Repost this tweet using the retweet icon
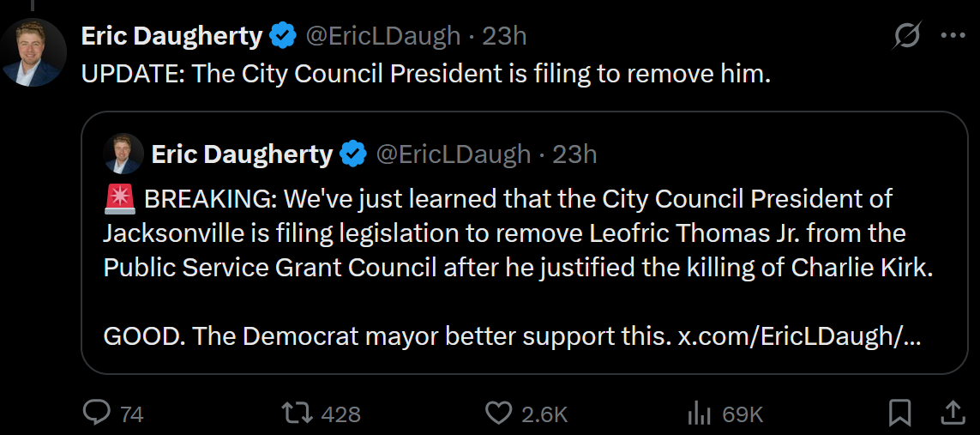Image resolution: width=980 pixels, height=435 pixels. [x=297, y=414]
